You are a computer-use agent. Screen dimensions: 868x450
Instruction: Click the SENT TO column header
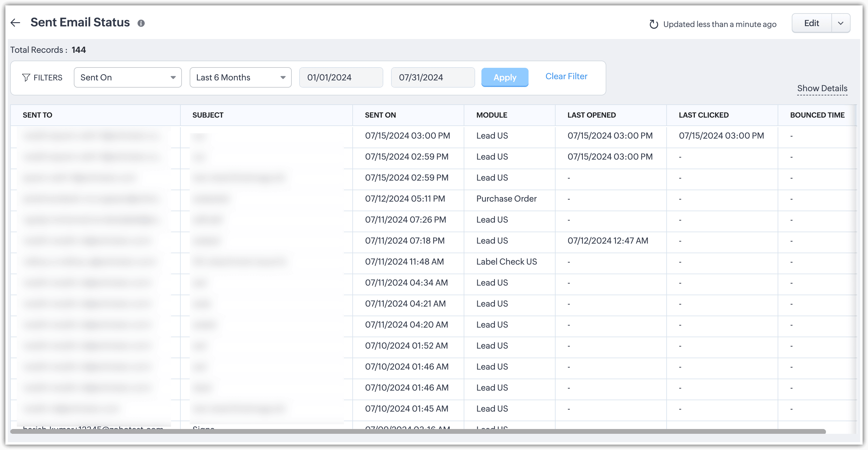(38, 115)
